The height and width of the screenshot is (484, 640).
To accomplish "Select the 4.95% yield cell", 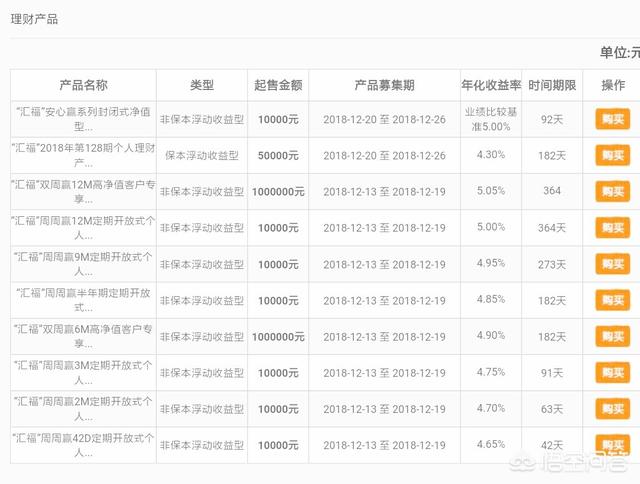I will point(491,263).
